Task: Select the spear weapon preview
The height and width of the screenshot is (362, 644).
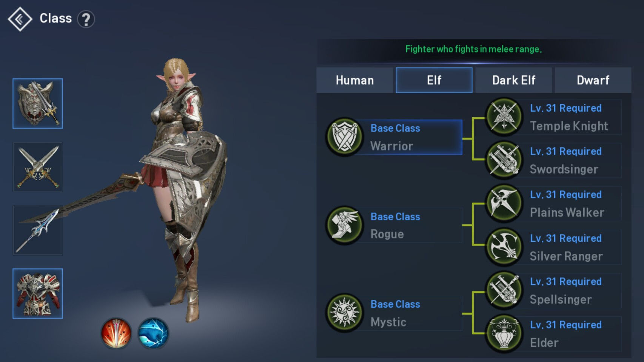Action: 38,230
